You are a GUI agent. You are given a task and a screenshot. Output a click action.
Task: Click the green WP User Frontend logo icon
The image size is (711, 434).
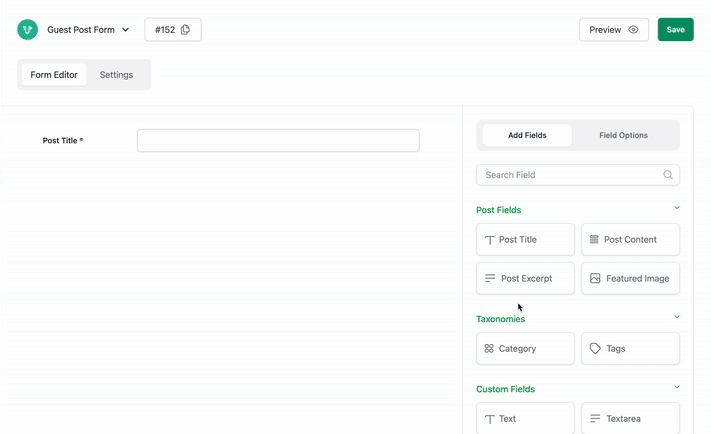tap(27, 29)
